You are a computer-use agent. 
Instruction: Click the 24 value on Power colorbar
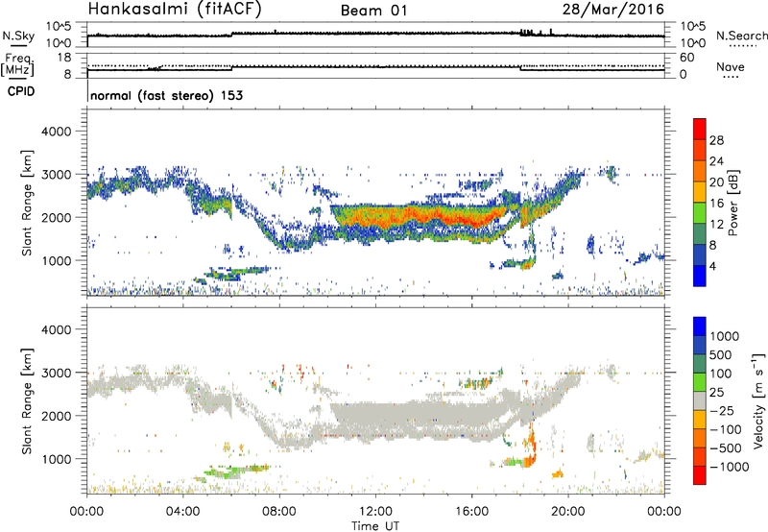click(x=716, y=161)
